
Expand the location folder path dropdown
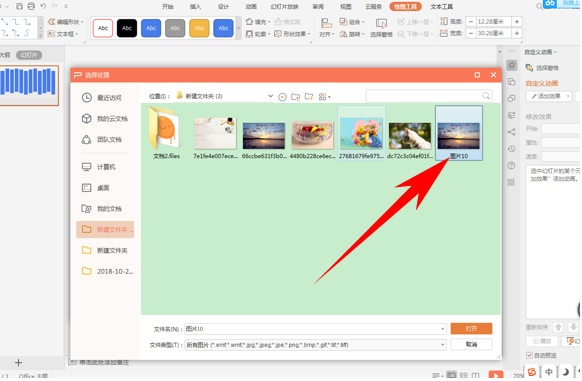pyautogui.click(x=270, y=96)
